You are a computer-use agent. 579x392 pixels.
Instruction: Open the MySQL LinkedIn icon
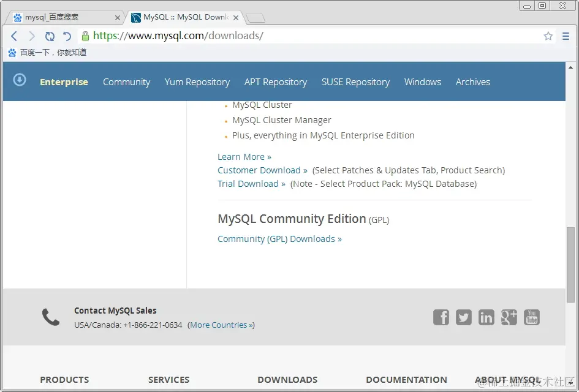pos(486,317)
